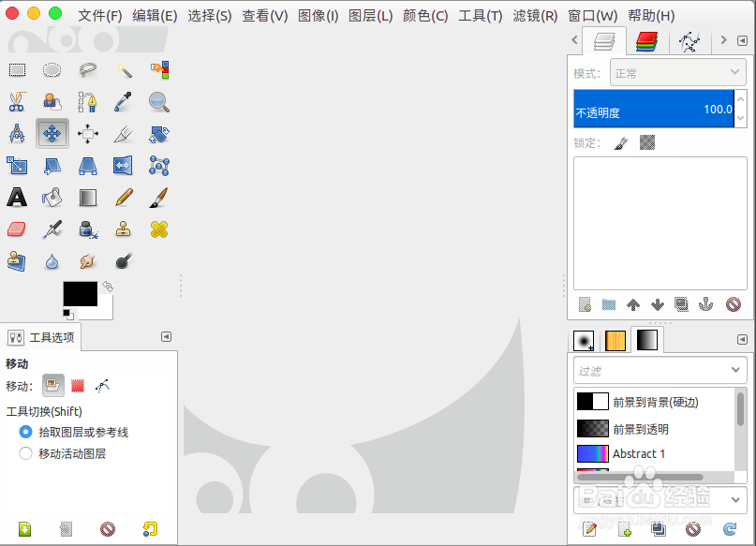The image size is (756, 546).
Task: Choose 移动活动图层 radio option
Action: 62,453
